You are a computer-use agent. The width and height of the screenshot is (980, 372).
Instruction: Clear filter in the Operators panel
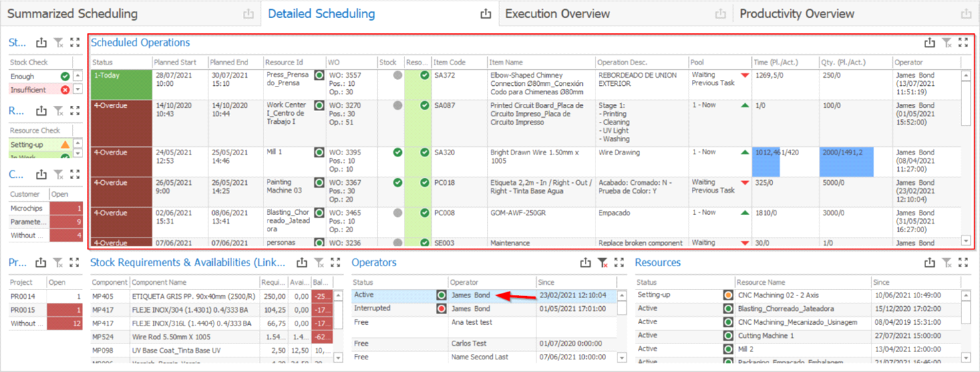[x=602, y=263]
